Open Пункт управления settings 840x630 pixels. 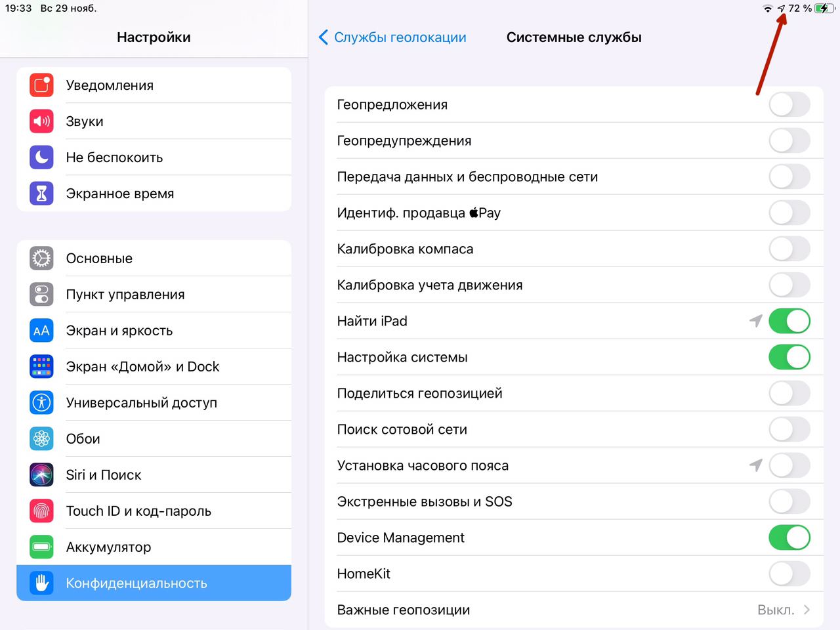click(x=125, y=295)
